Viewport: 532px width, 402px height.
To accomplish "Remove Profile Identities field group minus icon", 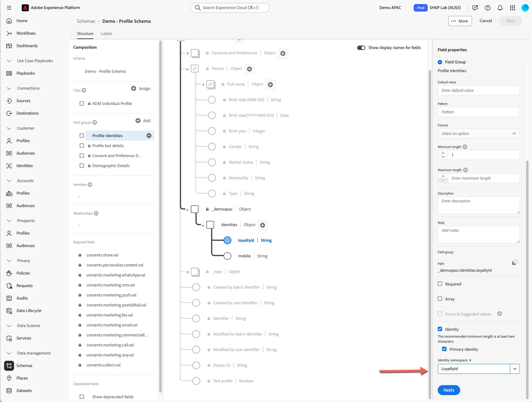I will pyautogui.click(x=149, y=136).
